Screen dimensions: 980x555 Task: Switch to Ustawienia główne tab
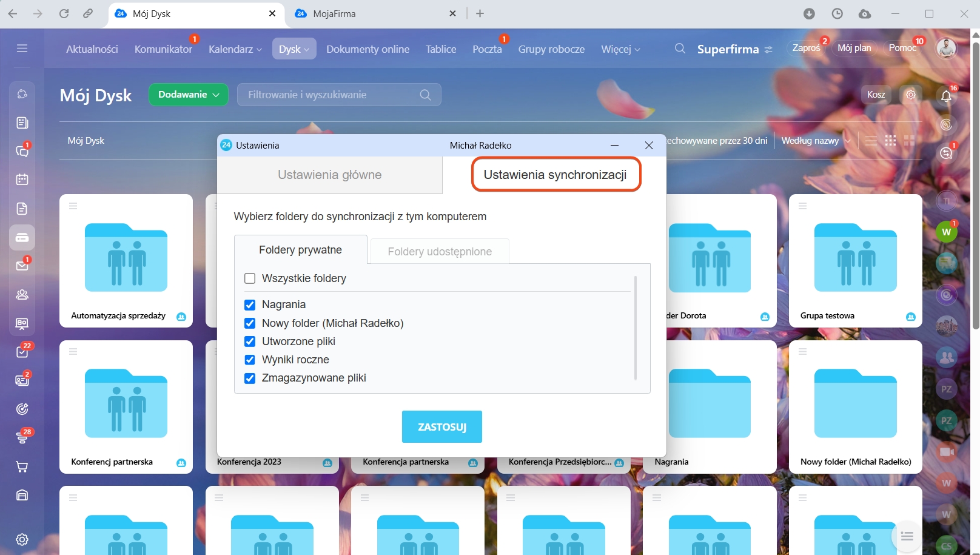tap(330, 175)
